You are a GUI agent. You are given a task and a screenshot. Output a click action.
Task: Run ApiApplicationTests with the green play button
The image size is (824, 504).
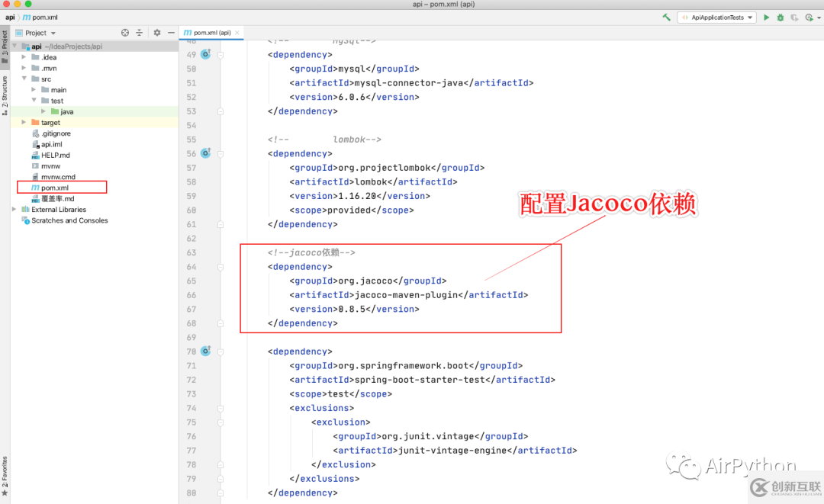766,18
